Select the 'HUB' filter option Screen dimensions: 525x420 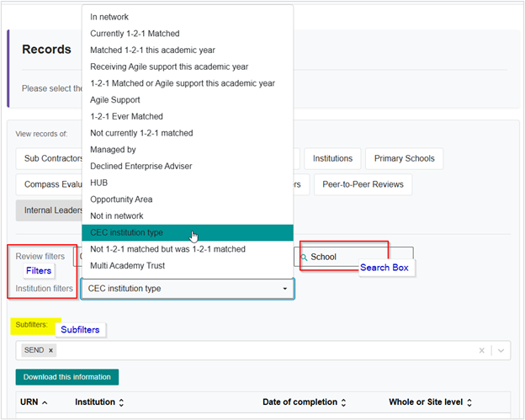pos(98,183)
